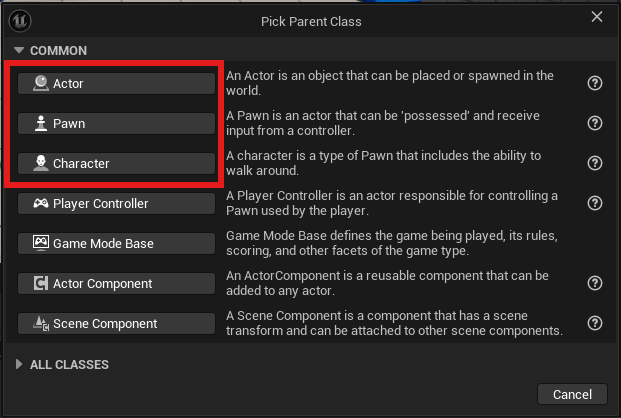Screen dimensions: 621x418
Task: Select the Actor parent class
Action: [116, 83]
